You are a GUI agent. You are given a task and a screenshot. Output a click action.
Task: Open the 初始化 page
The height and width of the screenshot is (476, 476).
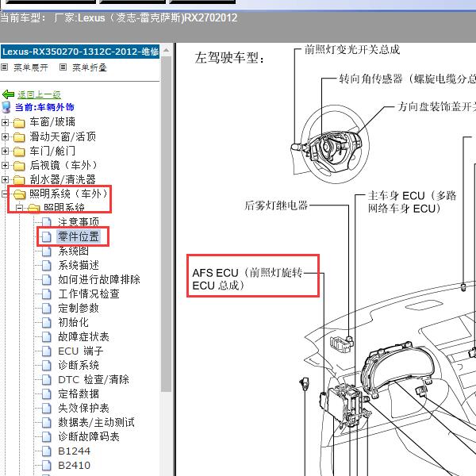pos(73,322)
